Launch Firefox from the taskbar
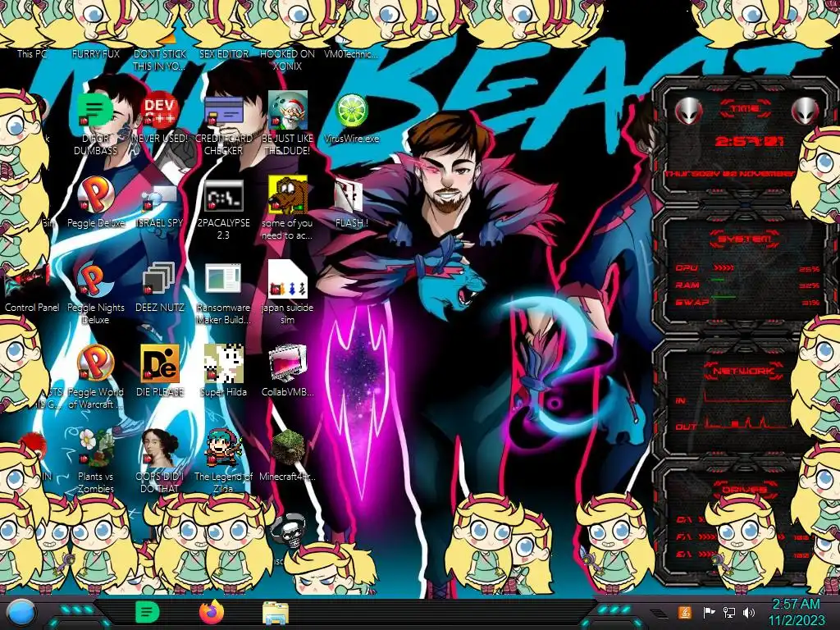Viewport: 840px width, 630px height. coord(211,612)
